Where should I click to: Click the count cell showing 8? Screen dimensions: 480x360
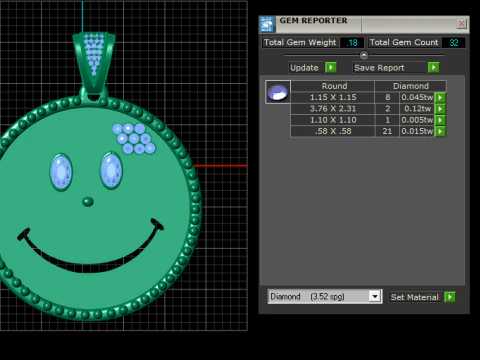tap(387, 97)
